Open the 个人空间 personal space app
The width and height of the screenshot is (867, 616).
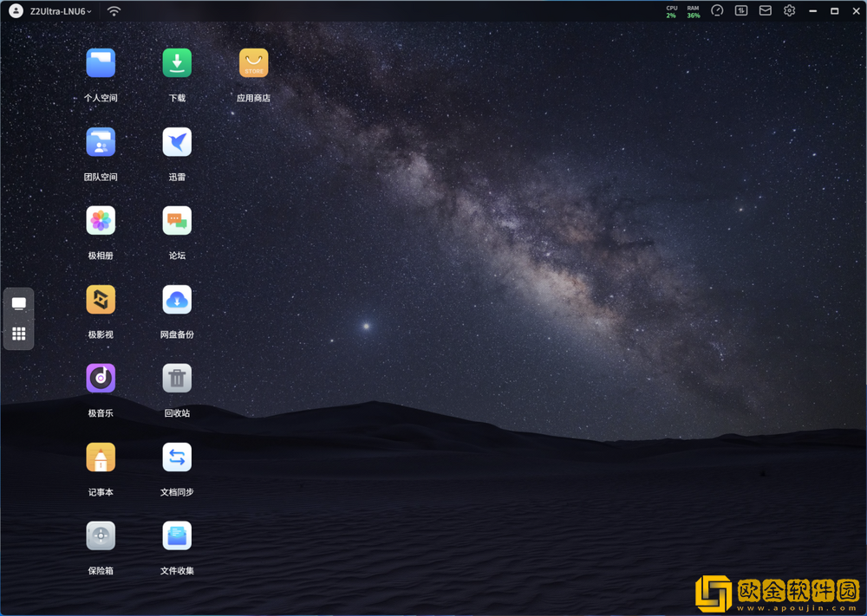(x=101, y=63)
